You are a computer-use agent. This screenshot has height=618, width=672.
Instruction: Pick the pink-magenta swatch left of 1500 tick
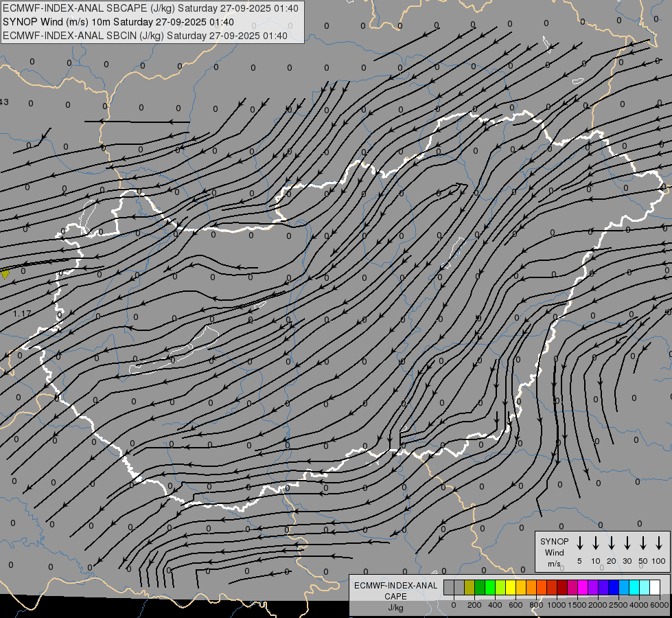tap(572, 587)
